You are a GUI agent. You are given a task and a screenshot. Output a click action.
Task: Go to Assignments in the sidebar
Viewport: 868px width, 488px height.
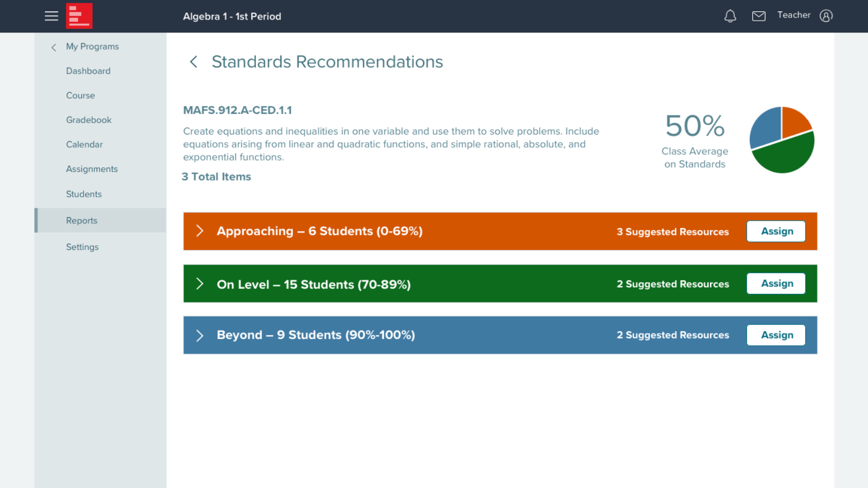(x=92, y=169)
